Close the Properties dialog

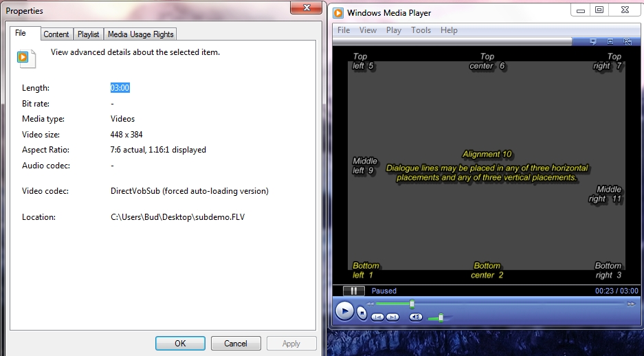click(306, 8)
